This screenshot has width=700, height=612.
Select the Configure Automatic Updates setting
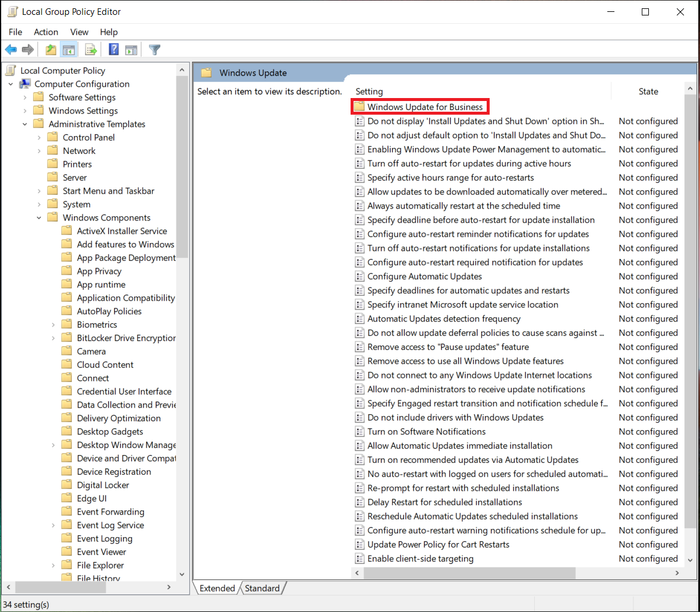click(x=424, y=276)
